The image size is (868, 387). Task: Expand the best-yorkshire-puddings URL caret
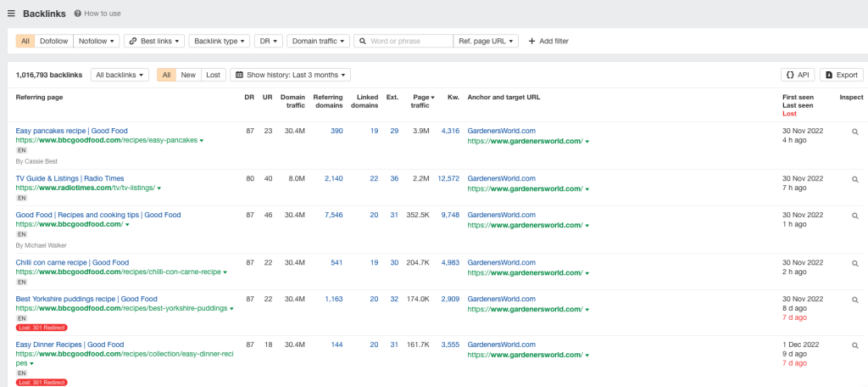point(231,309)
